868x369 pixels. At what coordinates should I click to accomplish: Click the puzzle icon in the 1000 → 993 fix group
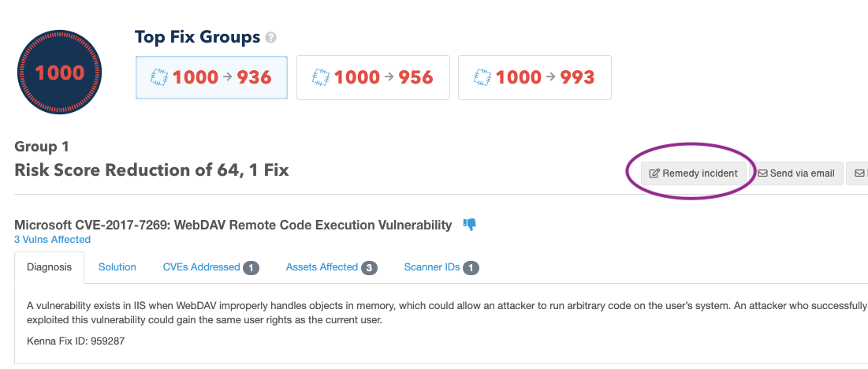(482, 77)
